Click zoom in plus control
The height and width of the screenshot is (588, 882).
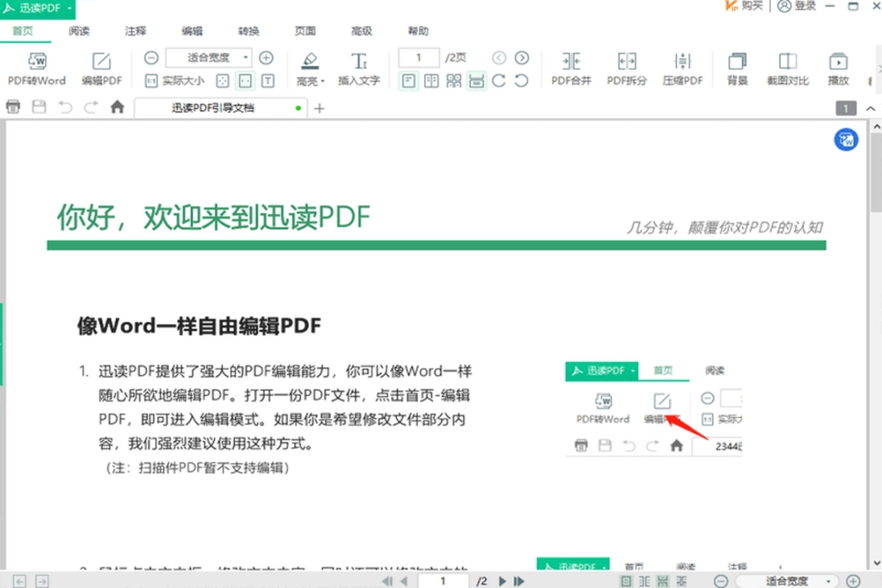pos(266,58)
